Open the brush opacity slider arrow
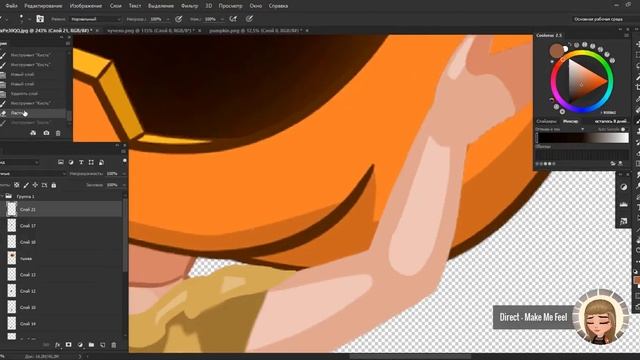 tap(168, 19)
